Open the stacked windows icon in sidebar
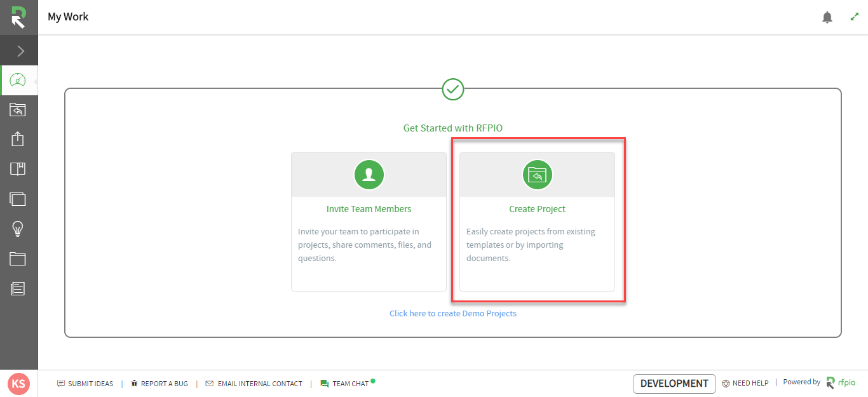868x397 pixels. tap(18, 199)
